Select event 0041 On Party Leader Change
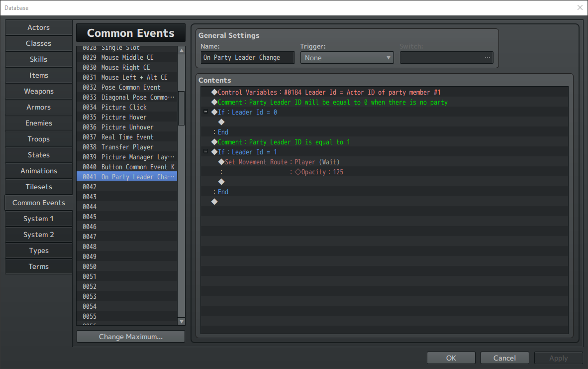Screen dimensions: 588x369 (x=127, y=177)
